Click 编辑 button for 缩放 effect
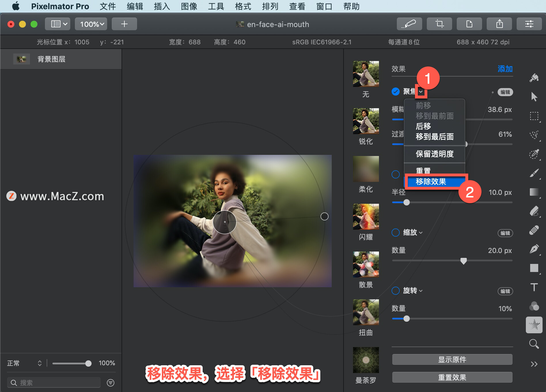Viewport: 546px width, 392px height. coord(505,233)
